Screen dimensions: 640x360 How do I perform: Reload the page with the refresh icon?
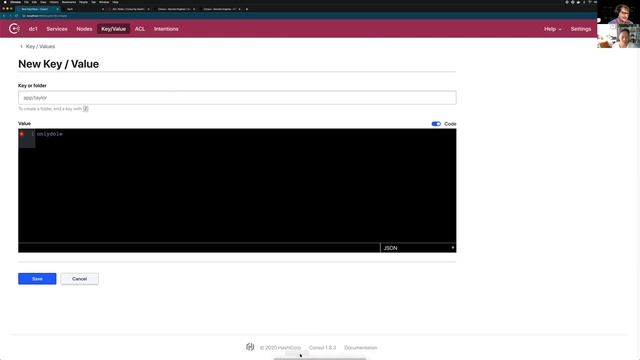click(16, 16)
